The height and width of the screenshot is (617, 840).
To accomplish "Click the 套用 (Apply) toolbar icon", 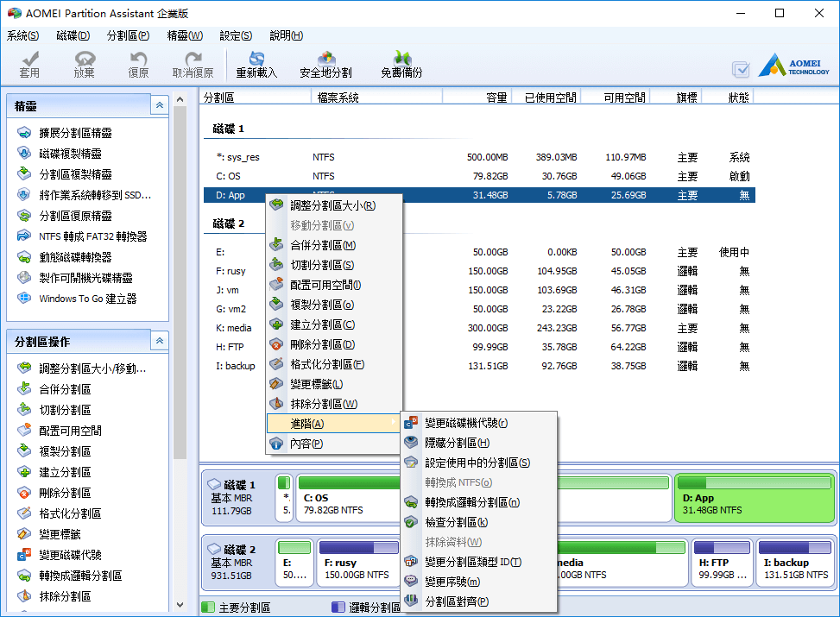I will coord(30,65).
